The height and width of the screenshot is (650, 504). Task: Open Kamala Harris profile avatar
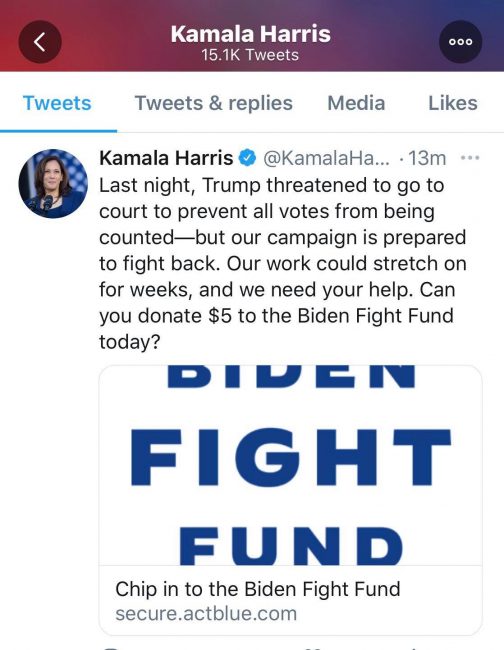click(53, 184)
